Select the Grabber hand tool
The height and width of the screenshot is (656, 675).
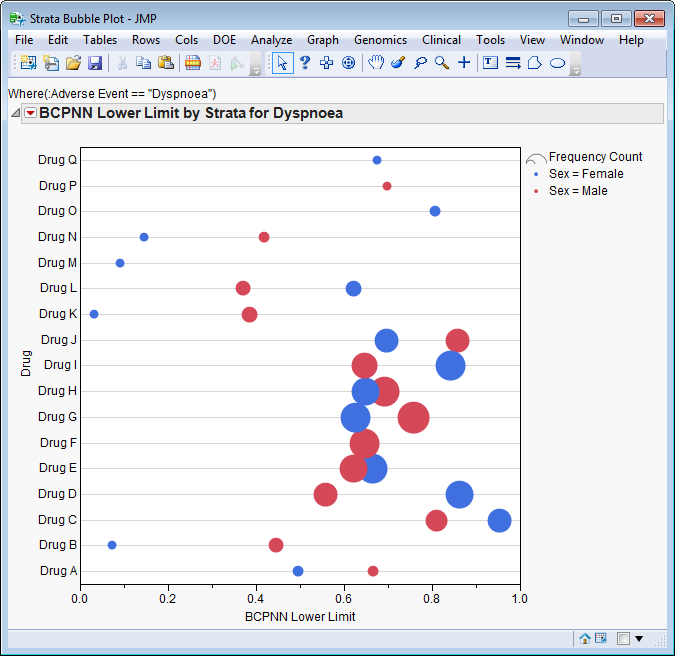tap(376, 63)
